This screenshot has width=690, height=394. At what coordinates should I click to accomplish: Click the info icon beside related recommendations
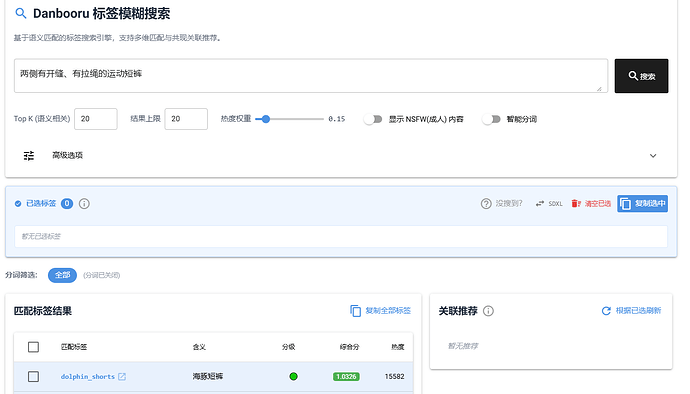tap(488, 311)
